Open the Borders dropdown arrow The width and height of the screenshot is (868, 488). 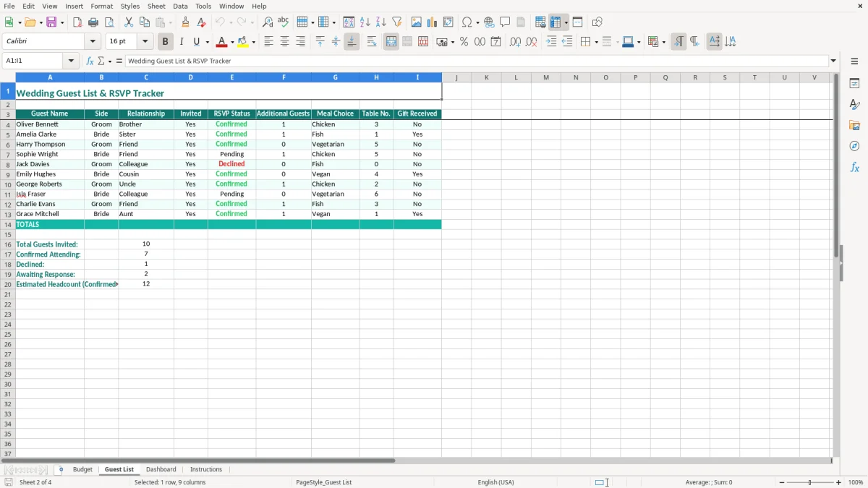pyautogui.click(x=595, y=42)
